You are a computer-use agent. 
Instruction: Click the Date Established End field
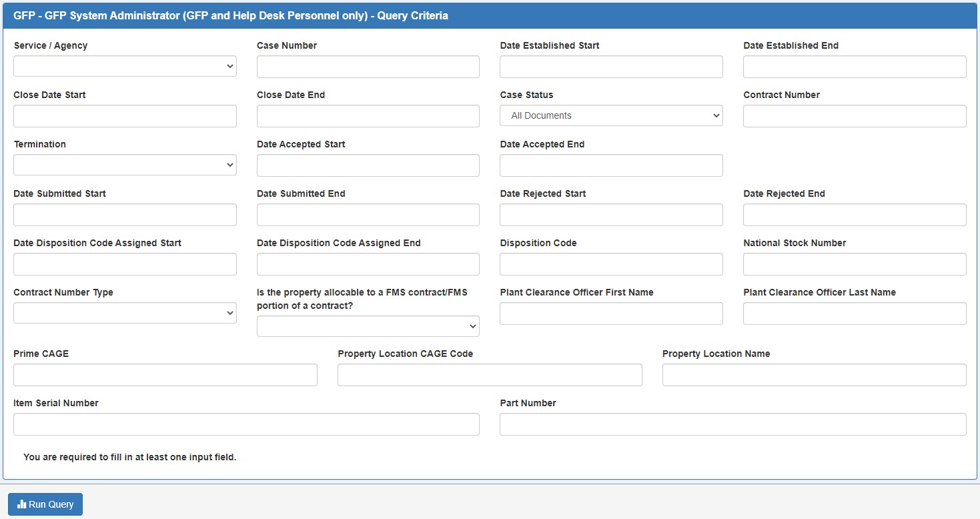coord(854,66)
